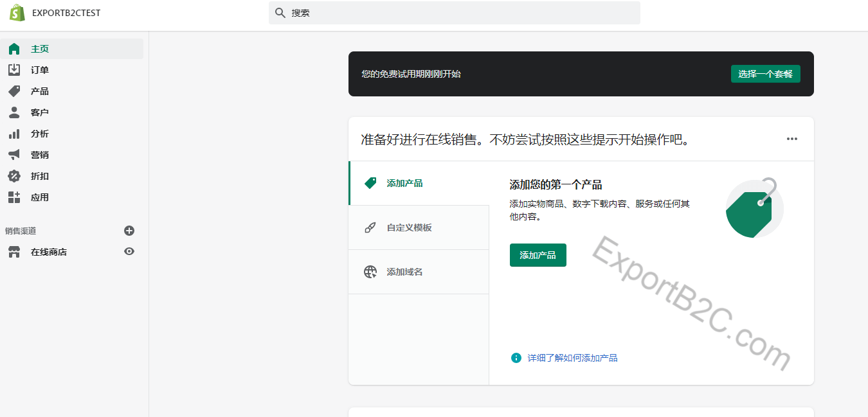This screenshot has height=417, width=868.
Task: Open Analytics (分析) bar chart icon
Action: pyautogui.click(x=14, y=134)
